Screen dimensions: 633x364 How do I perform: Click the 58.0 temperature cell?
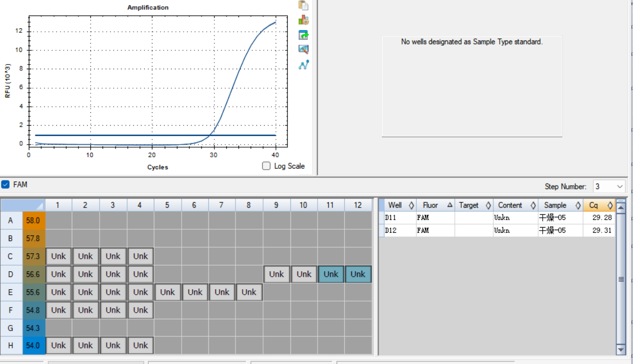[x=34, y=221]
